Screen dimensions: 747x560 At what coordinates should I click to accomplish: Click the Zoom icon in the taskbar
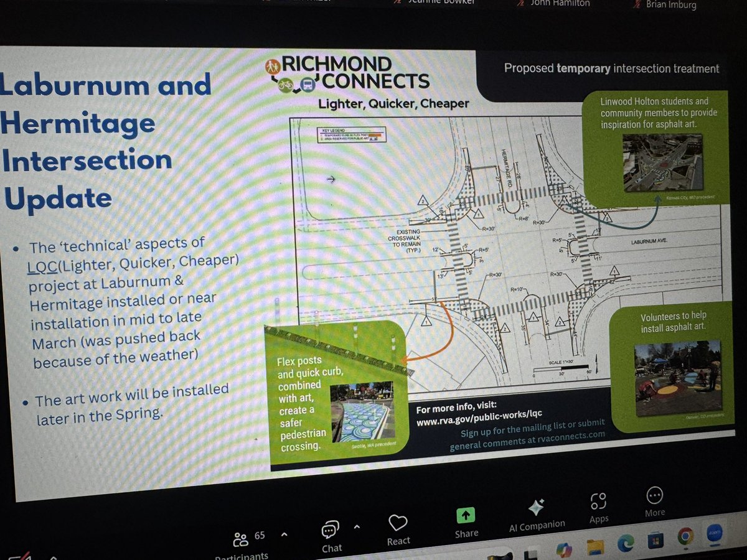click(x=714, y=532)
